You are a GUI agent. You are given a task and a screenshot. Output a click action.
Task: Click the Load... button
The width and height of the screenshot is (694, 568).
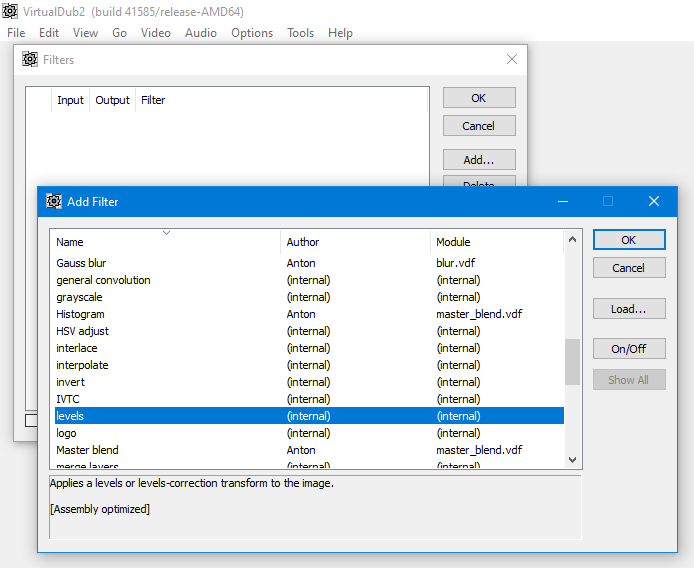[629, 309]
